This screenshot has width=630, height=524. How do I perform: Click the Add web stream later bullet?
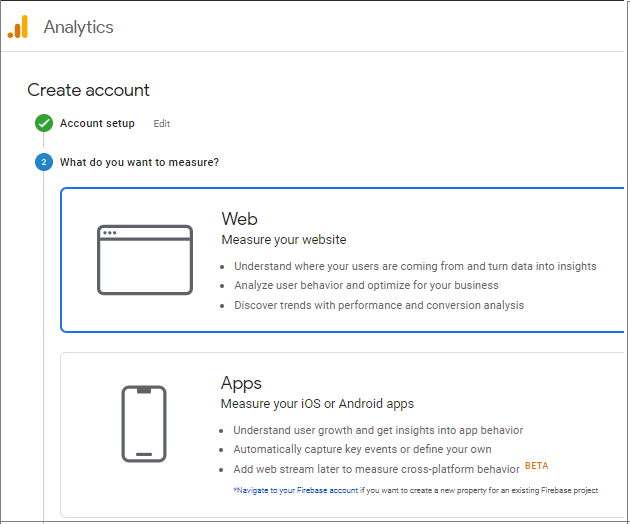(x=376, y=469)
